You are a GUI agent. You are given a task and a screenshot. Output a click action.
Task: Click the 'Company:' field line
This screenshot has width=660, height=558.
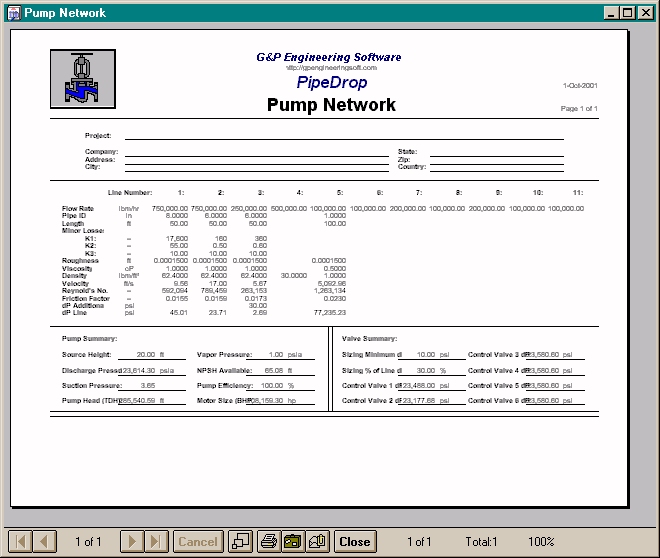click(x=257, y=155)
